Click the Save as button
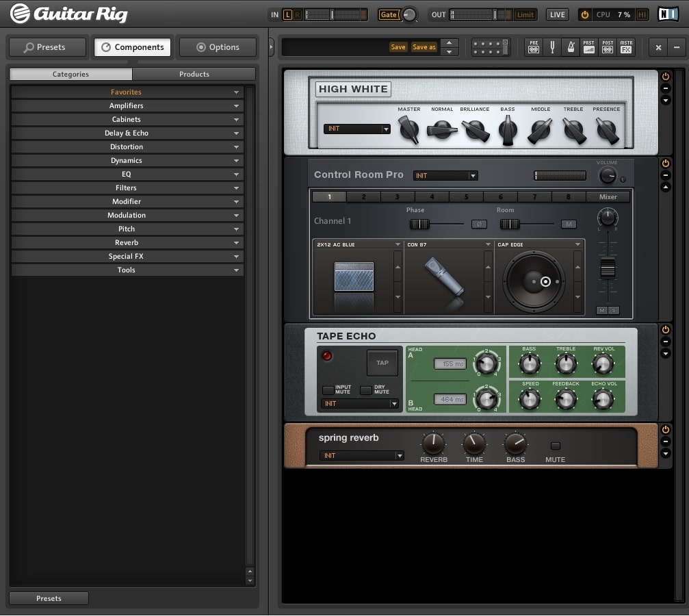 point(424,47)
